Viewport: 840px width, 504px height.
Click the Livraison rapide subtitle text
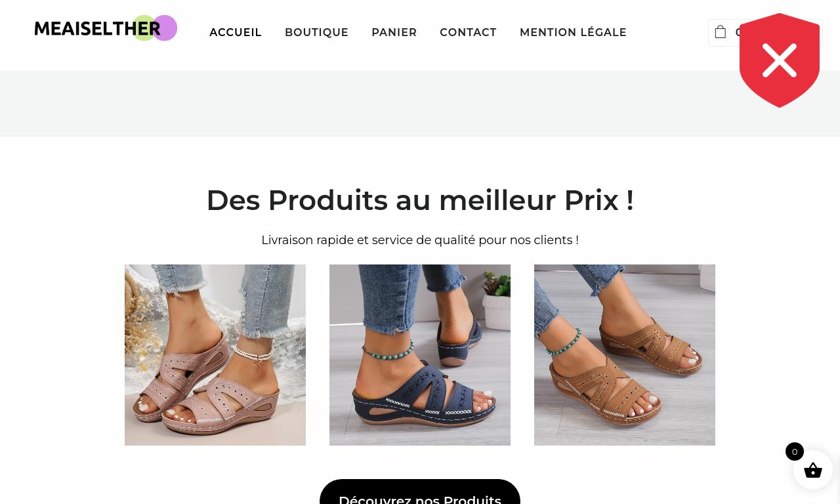(420, 240)
